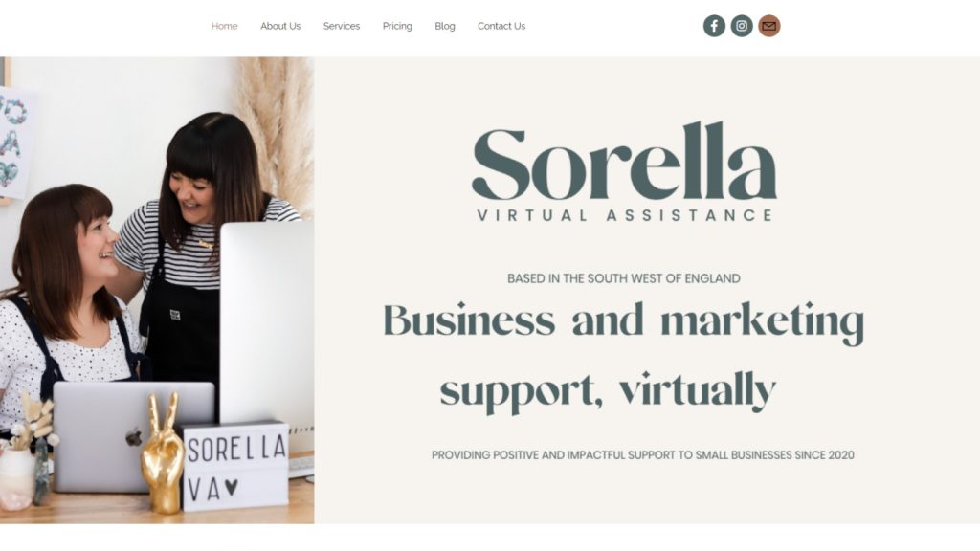
Task: Click the Providing positive support tagline
Action: [642, 455]
